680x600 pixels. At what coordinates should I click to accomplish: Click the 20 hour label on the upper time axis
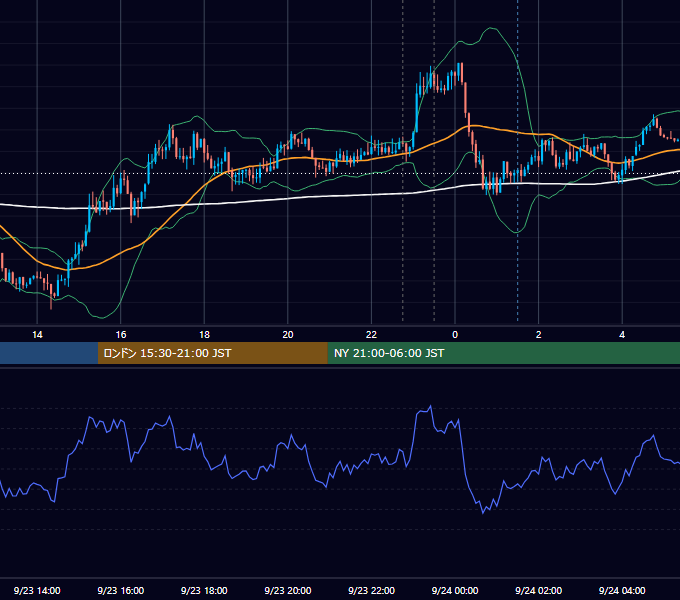point(288,335)
